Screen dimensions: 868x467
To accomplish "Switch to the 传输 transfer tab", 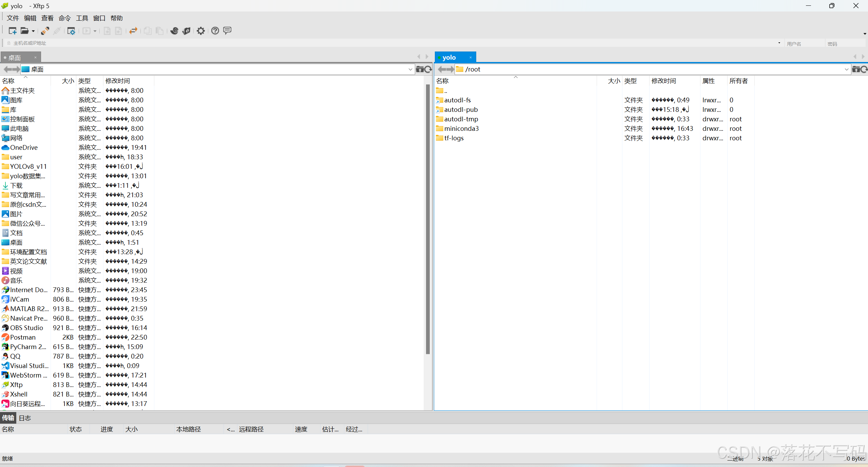I will [x=8, y=418].
